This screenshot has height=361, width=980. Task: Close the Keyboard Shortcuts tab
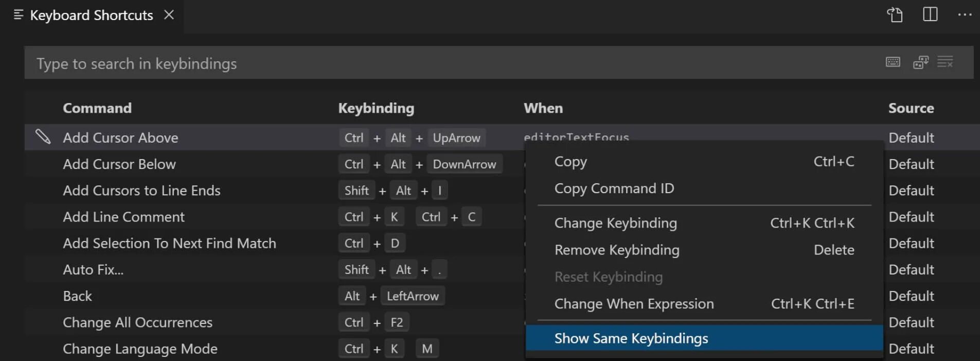tap(169, 15)
